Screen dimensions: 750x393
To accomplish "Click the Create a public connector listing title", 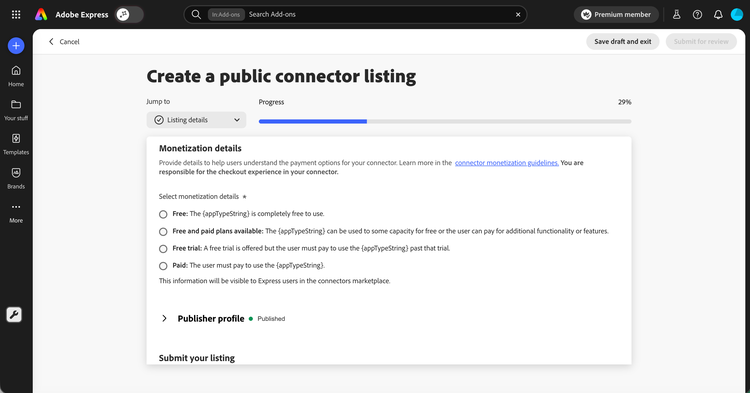I will (281, 76).
